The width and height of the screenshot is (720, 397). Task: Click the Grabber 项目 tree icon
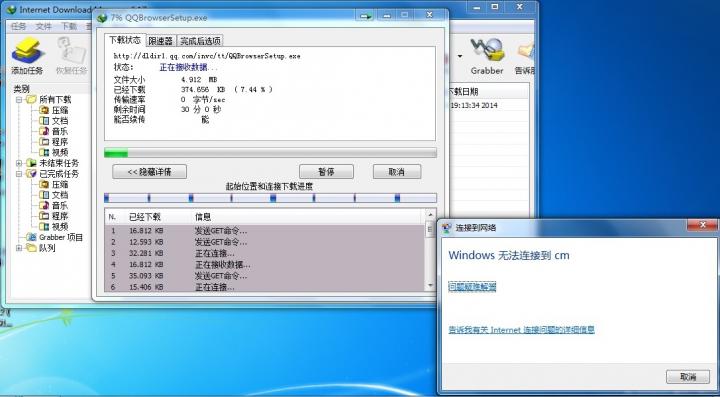coord(31,237)
